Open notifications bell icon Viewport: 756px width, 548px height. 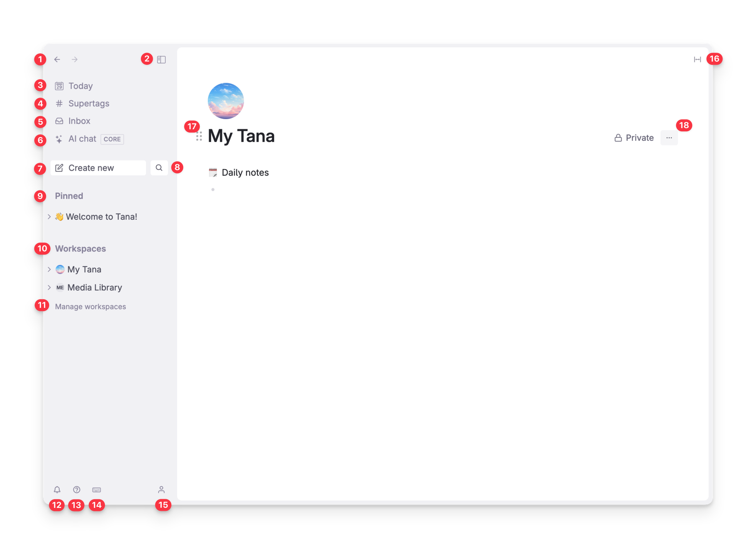click(x=57, y=490)
